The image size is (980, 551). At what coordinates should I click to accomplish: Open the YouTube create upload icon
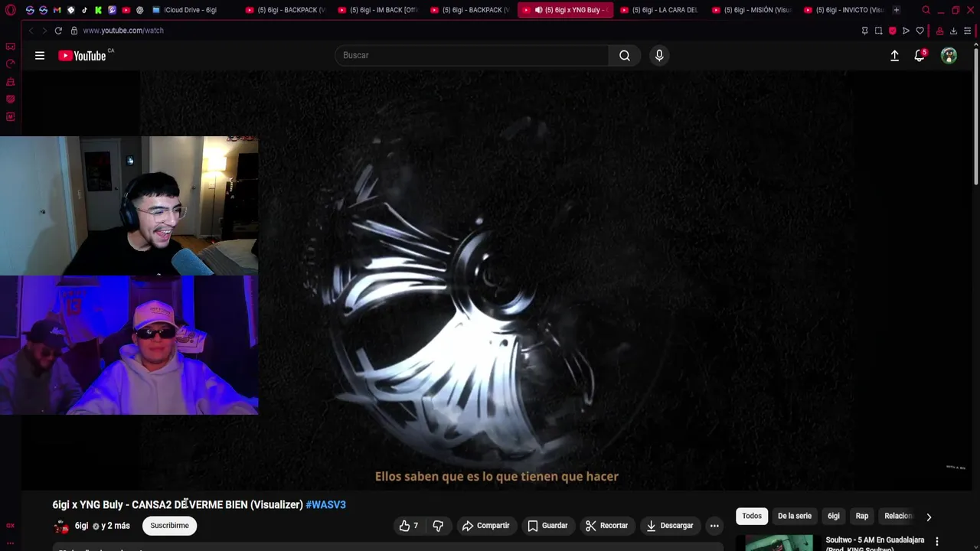894,55
